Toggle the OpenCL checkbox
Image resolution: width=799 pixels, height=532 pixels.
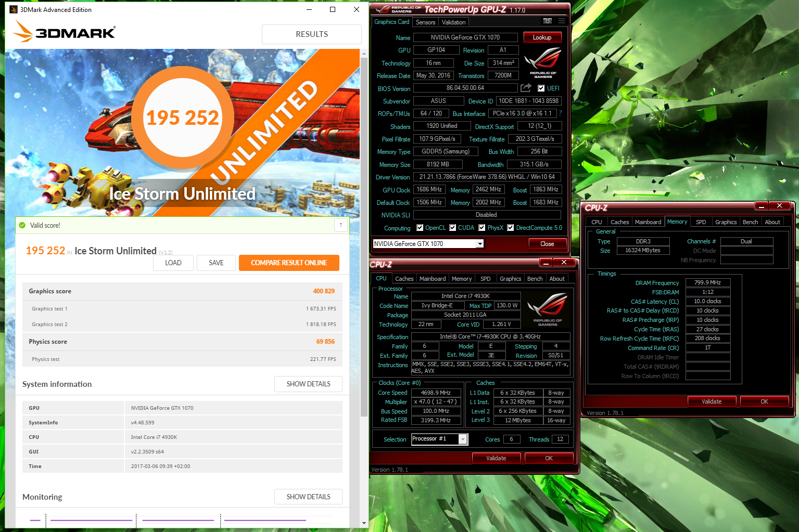[420, 228]
